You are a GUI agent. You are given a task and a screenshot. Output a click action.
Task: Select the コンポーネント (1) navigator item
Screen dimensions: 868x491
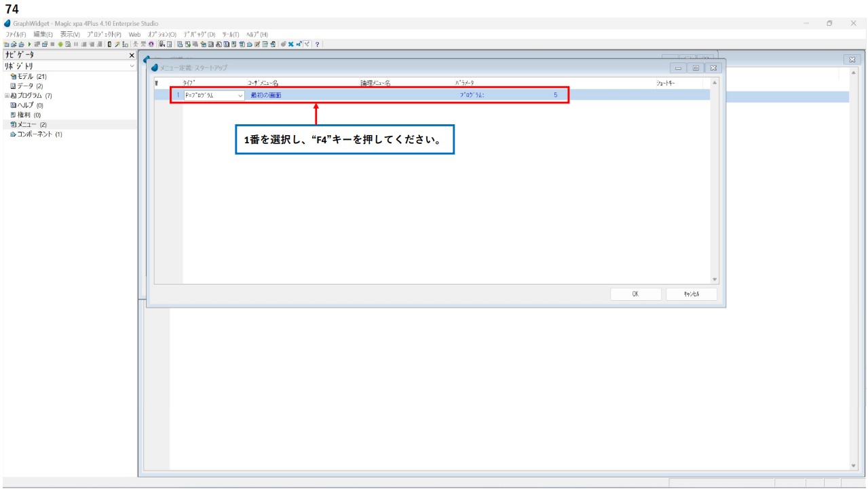(x=39, y=134)
